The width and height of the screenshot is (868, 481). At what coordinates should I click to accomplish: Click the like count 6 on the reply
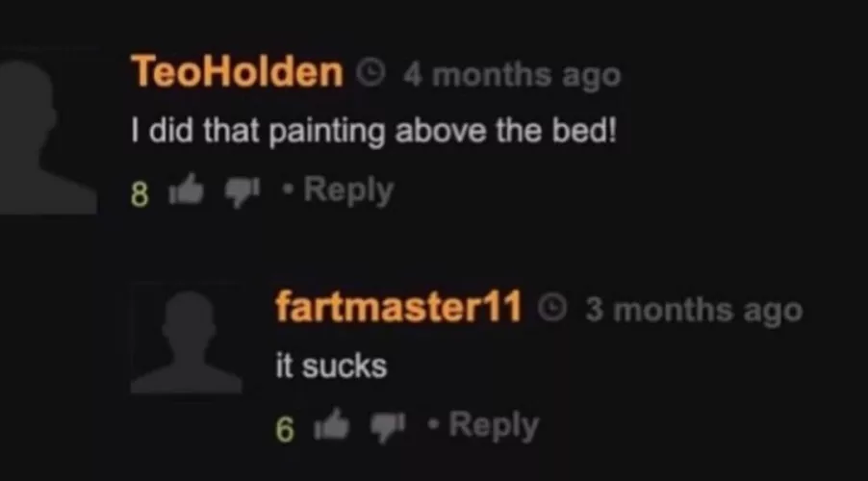285,429
